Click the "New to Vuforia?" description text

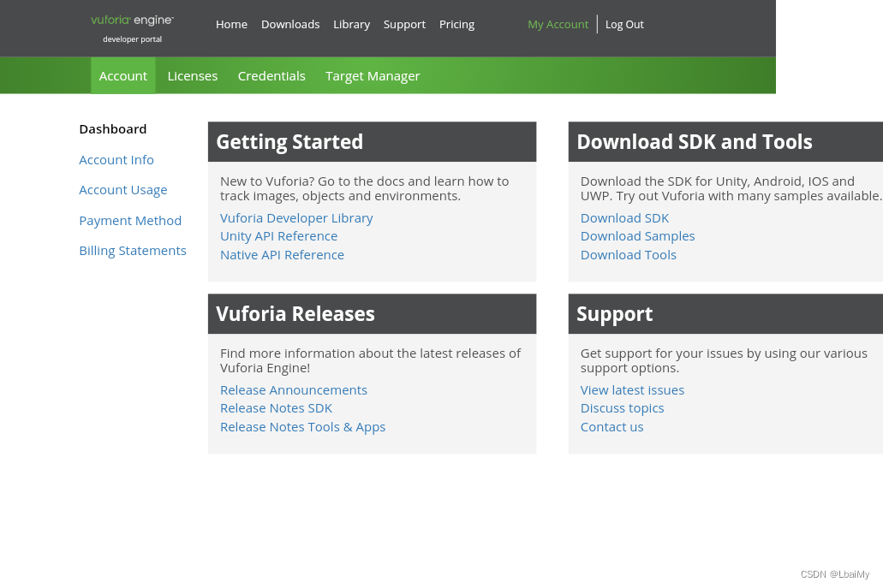tap(364, 188)
